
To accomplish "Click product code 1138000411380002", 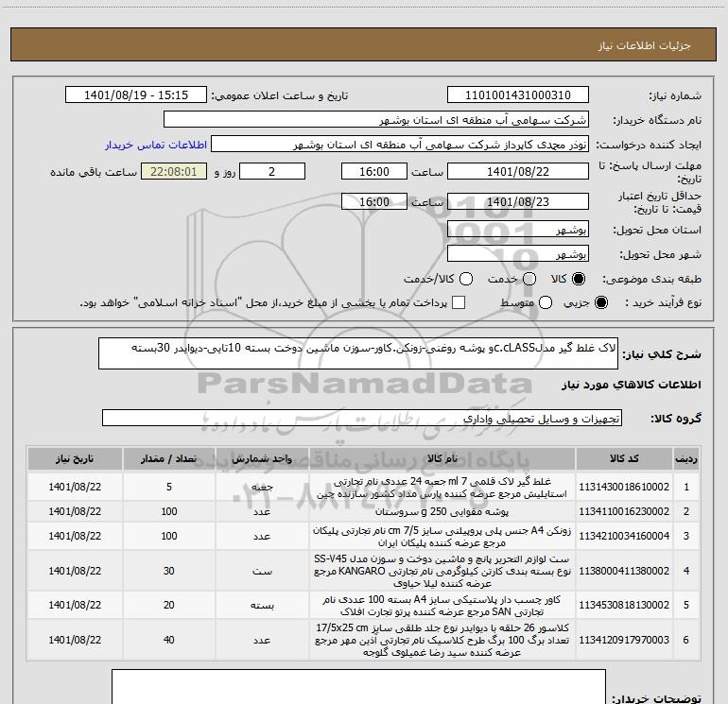I will (x=624, y=571).
